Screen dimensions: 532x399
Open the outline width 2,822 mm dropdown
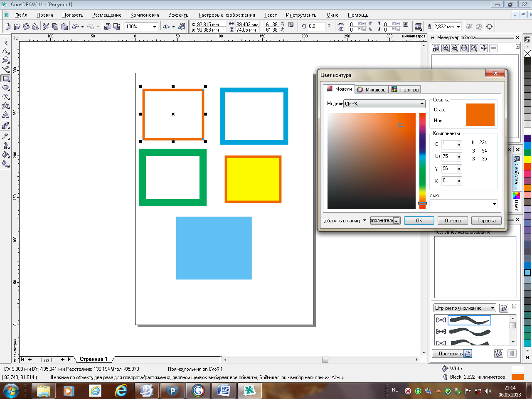pos(458,27)
